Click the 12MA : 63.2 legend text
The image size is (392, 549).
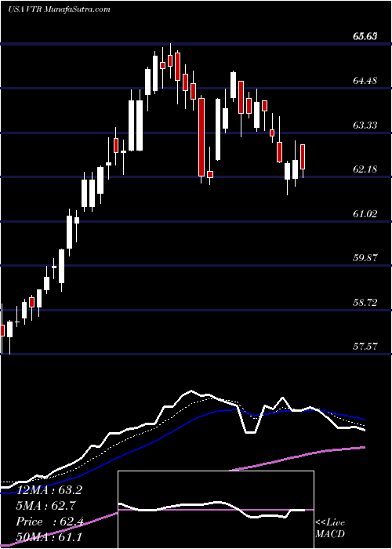[49, 490]
